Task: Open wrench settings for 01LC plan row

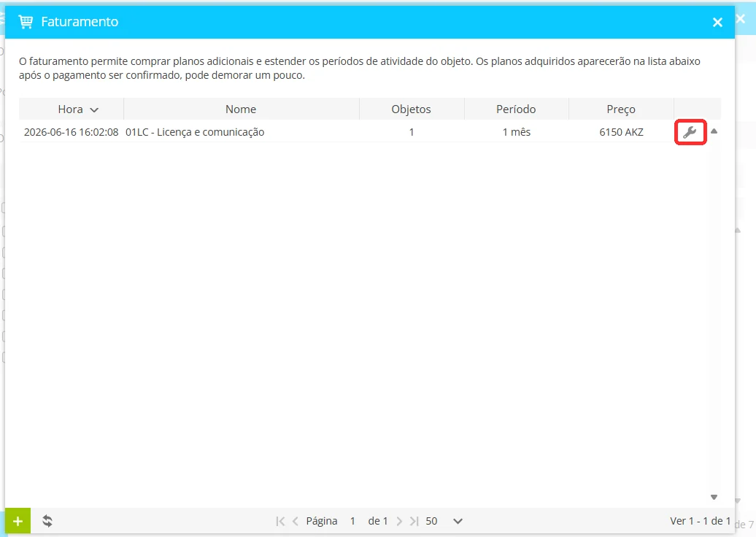Action: [690, 132]
